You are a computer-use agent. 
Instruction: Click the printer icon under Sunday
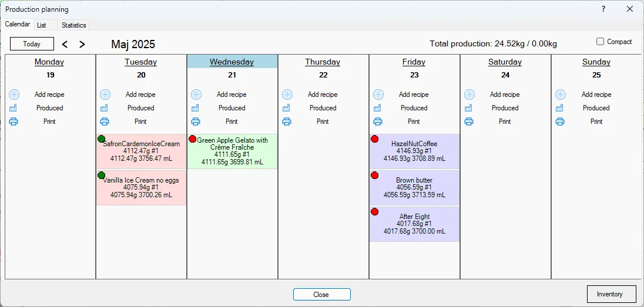pyautogui.click(x=560, y=122)
